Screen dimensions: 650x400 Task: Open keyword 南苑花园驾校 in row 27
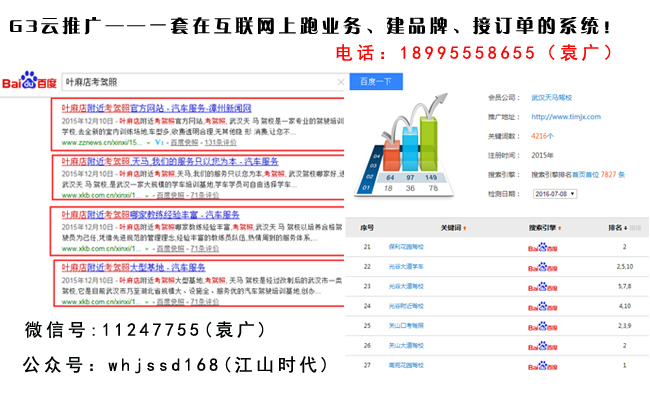tap(406, 366)
